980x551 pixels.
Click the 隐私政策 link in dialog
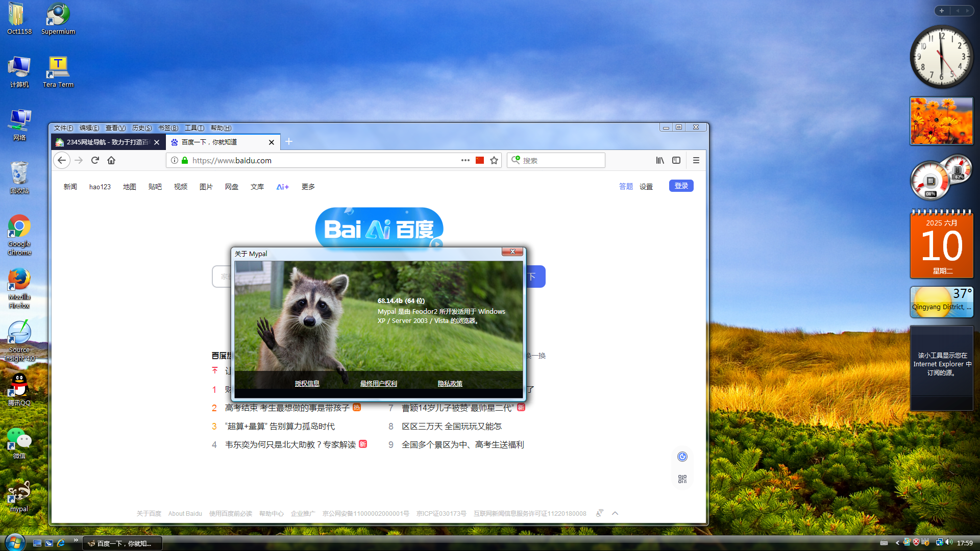click(x=450, y=383)
